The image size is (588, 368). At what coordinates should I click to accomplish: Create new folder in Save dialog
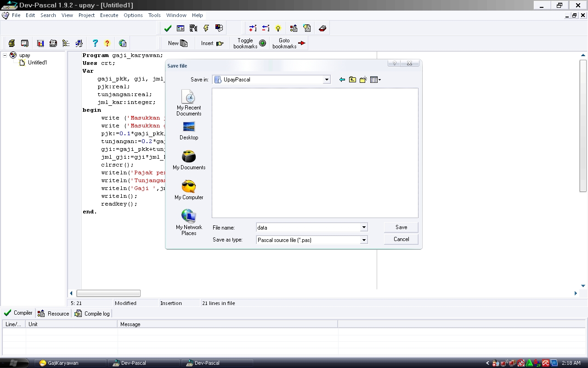click(363, 80)
